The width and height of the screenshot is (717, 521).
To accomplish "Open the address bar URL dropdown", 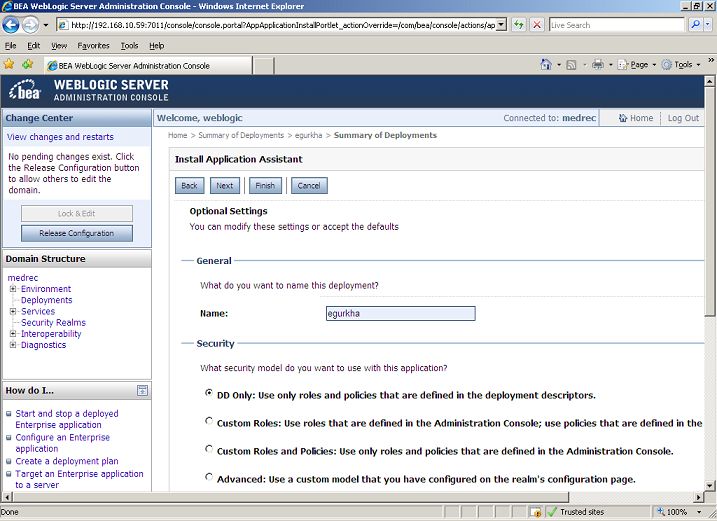I will [501, 25].
